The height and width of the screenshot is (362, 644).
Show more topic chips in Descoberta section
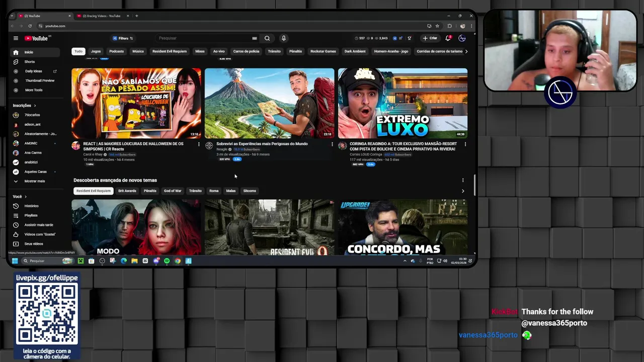463,191
